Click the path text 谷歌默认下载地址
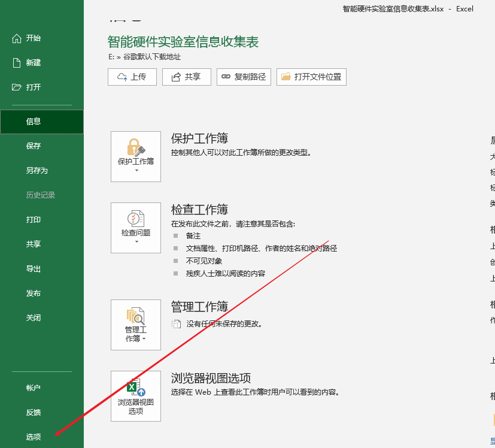495x448 pixels. tap(152, 57)
